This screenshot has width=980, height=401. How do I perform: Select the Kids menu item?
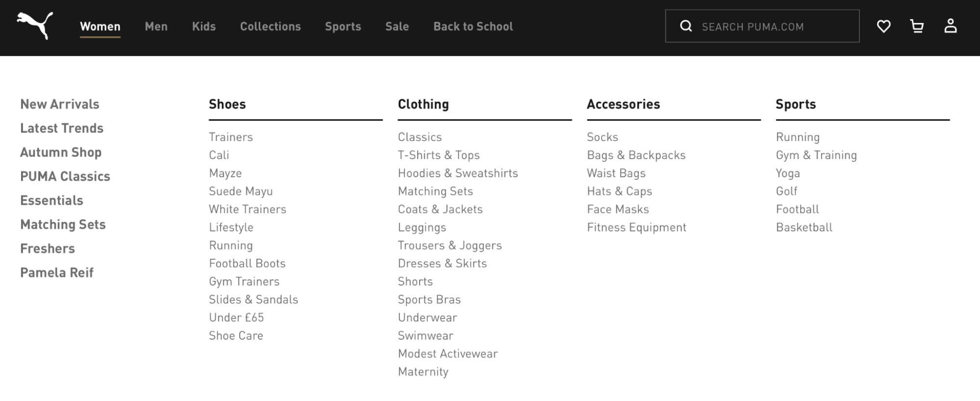(204, 27)
